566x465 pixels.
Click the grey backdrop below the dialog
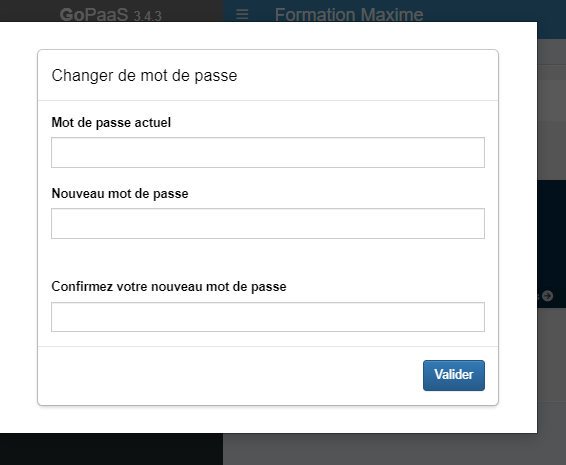[394, 449]
